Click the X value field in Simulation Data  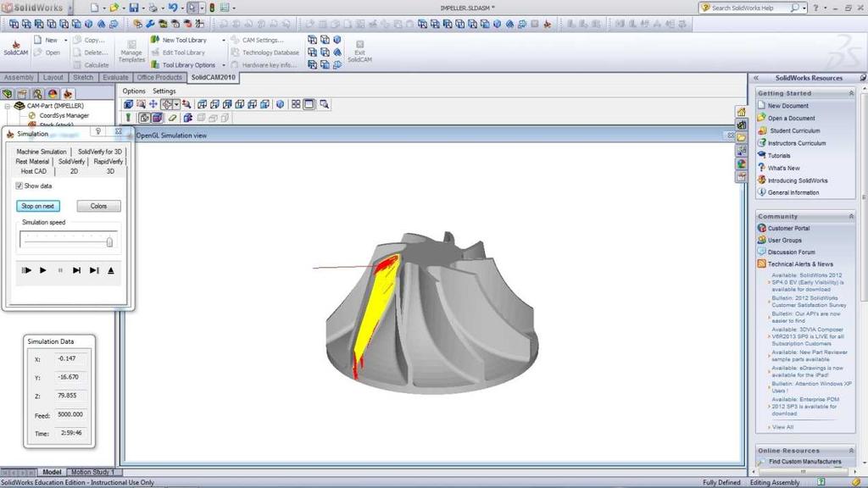coord(70,358)
